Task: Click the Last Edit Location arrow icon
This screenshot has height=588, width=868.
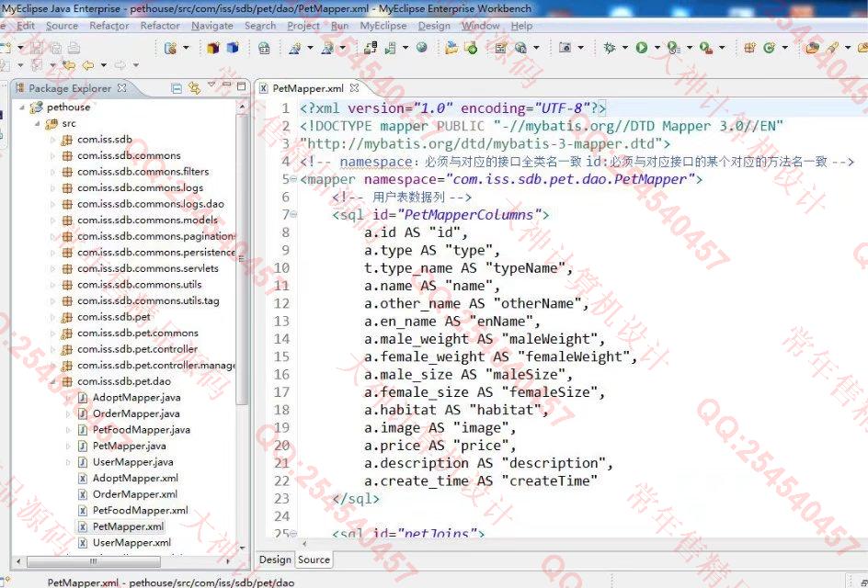Action: point(69,65)
